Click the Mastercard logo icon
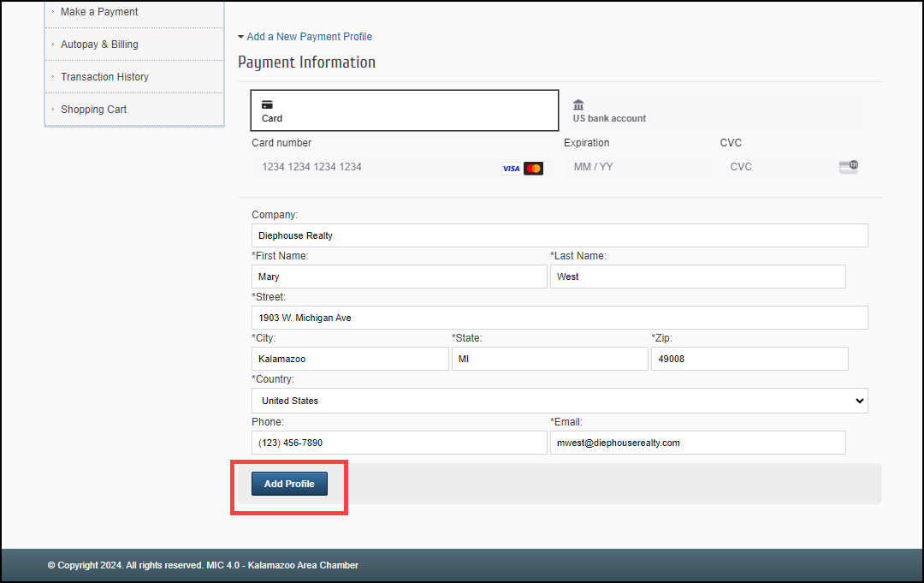The height and width of the screenshot is (583, 924). (x=534, y=169)
